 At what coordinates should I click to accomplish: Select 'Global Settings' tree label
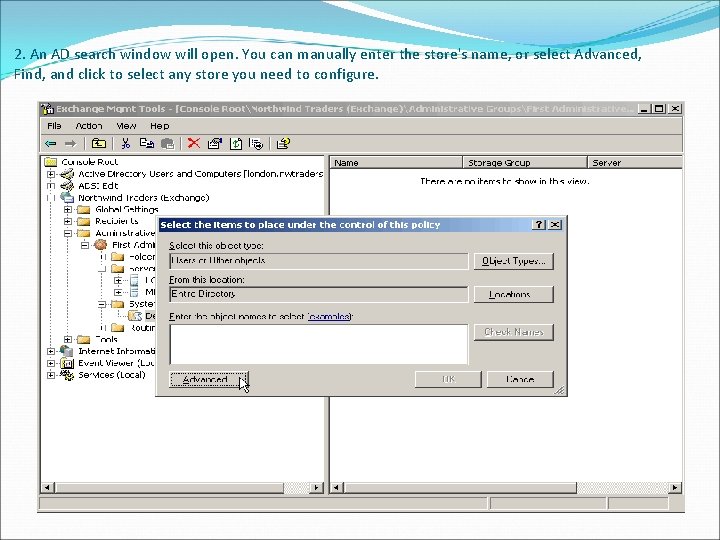point(127,209)
